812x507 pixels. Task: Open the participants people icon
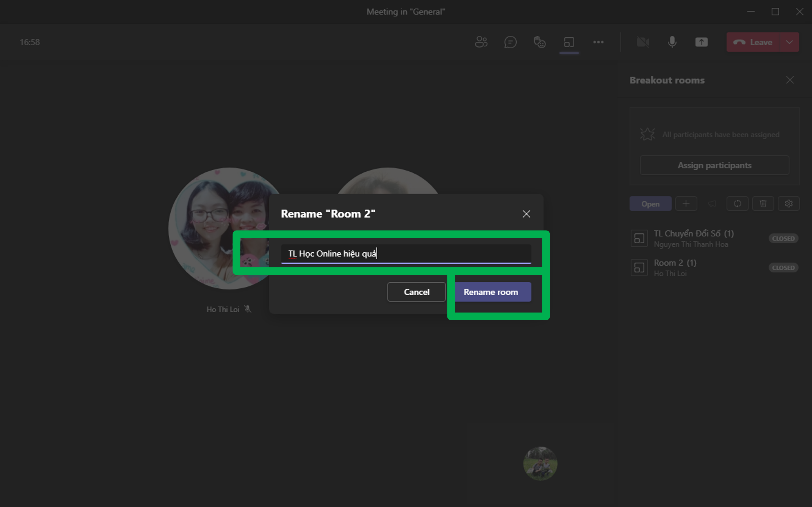[x=481, y=42]
